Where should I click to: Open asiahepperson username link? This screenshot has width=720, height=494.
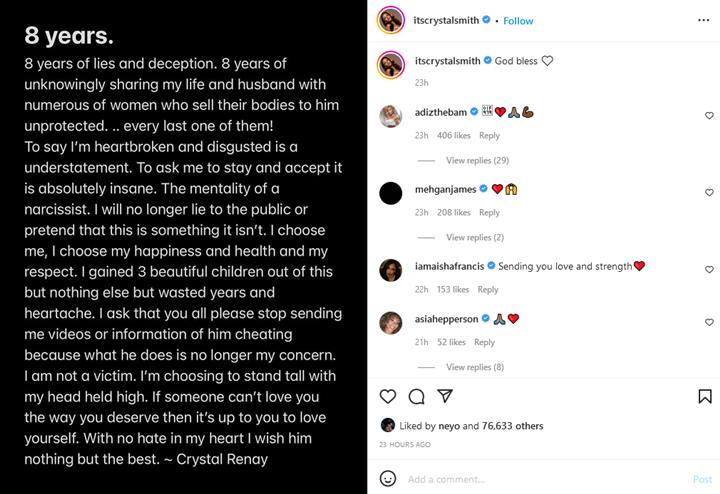(446, 319)
